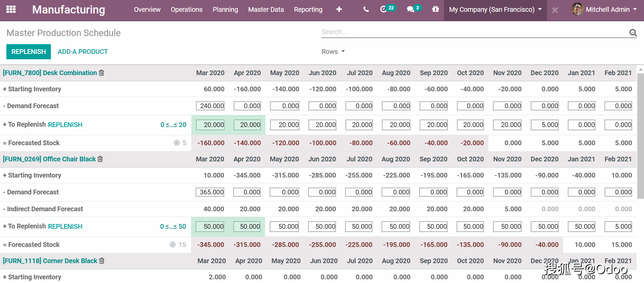Open [FURN_1118] Corner Desk Black link
644x283 pixels.
click(x=50, y=261)
